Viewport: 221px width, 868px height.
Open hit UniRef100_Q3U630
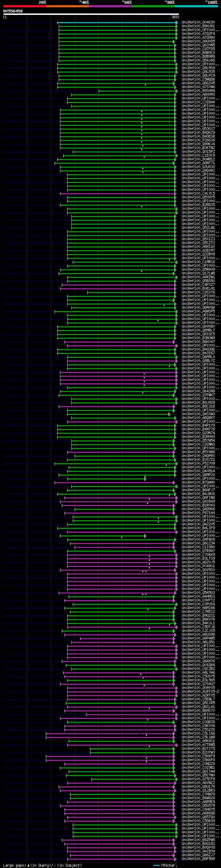198,167
